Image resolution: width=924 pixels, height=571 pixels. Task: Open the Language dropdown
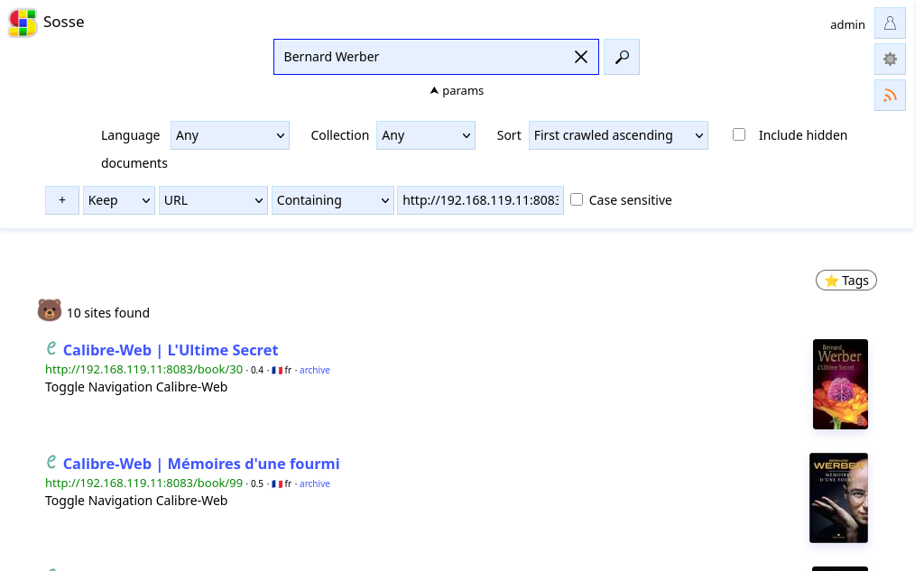click(230, 135)
